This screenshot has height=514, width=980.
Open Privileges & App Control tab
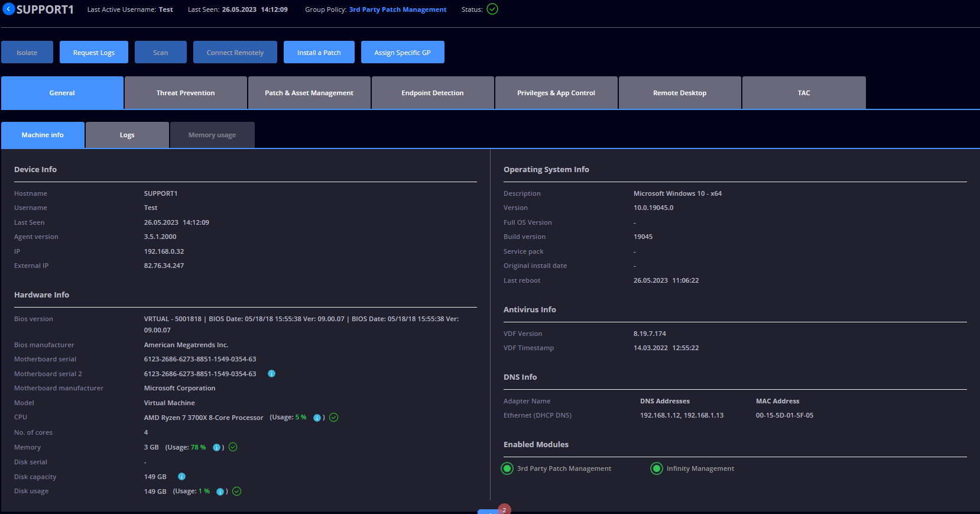tap(556, 93)
